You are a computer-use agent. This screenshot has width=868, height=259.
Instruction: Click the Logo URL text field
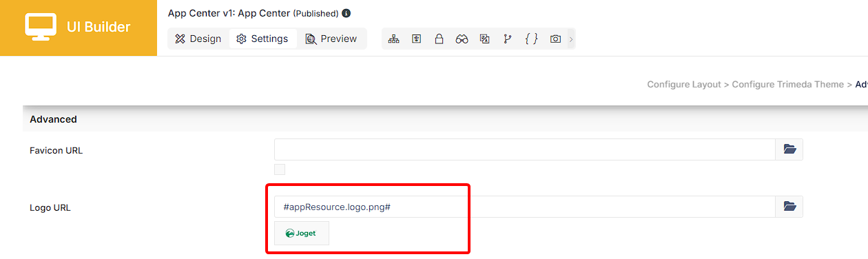[x=525, y=207]
